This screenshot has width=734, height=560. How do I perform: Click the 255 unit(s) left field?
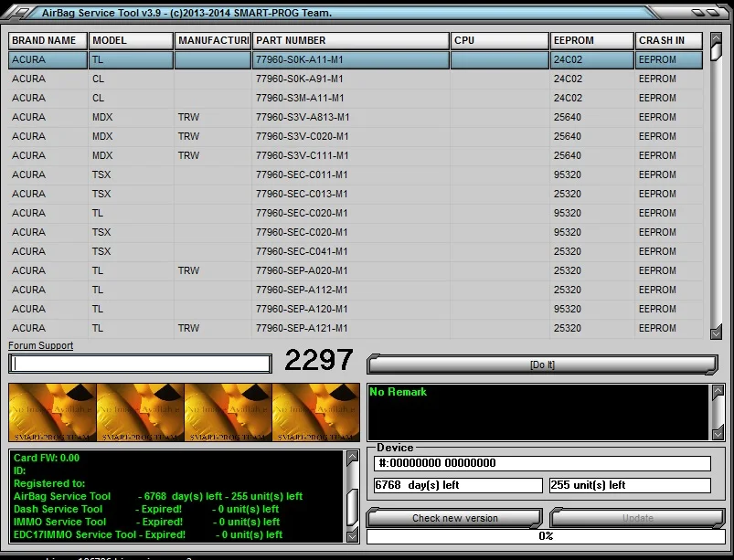click(x=630, y=485)
